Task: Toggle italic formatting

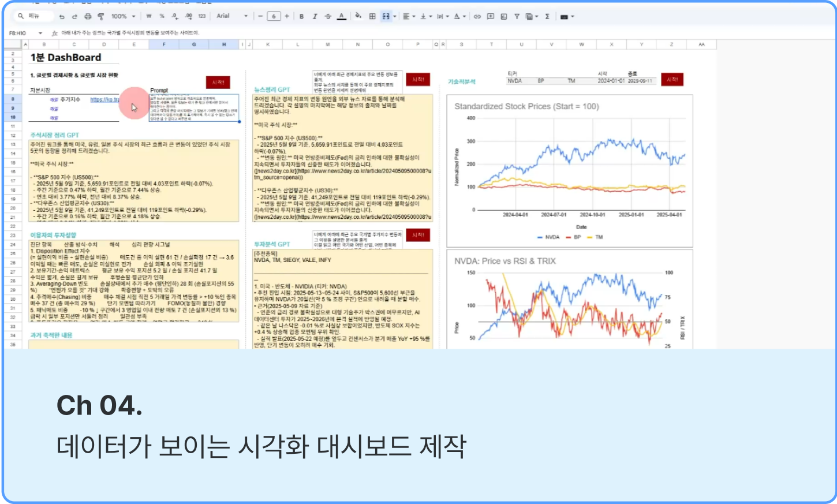Action: click(315, 16)
